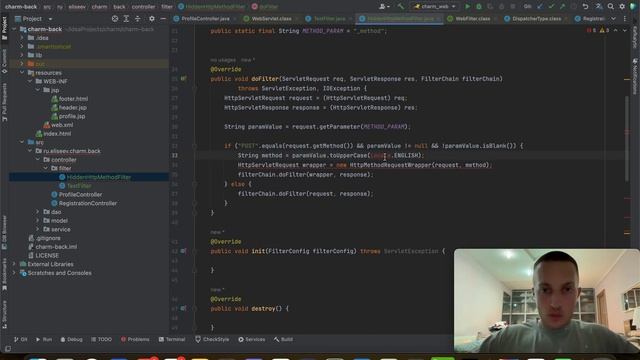Collapse the charm-back root folder
Viewport: 640px width, 360px height.
14,29
